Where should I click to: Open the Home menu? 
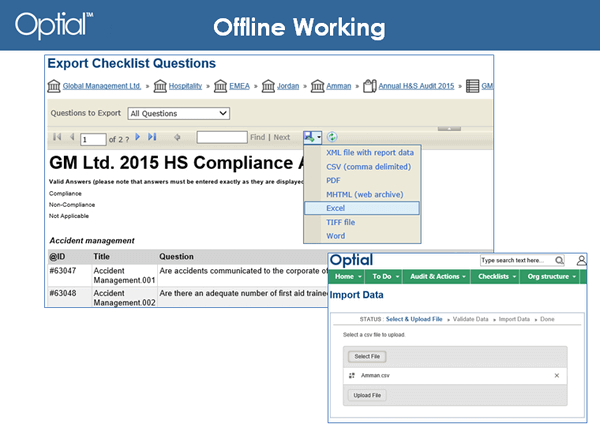(x=348, y=276)
